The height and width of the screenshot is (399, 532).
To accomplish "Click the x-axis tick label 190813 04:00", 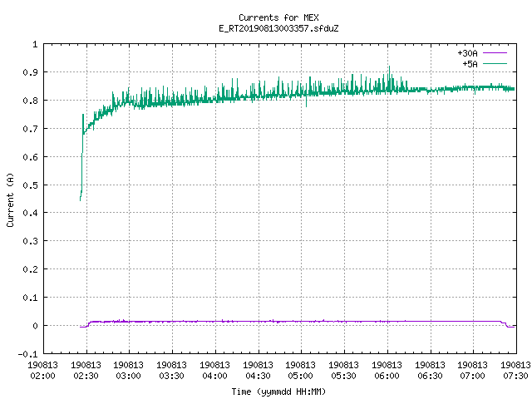I will click(214, 370).
